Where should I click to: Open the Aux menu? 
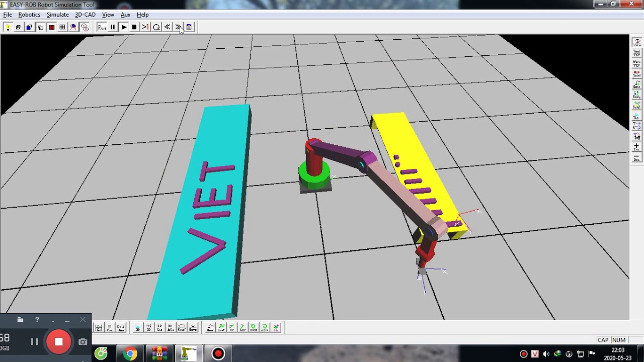click(125, 15)
